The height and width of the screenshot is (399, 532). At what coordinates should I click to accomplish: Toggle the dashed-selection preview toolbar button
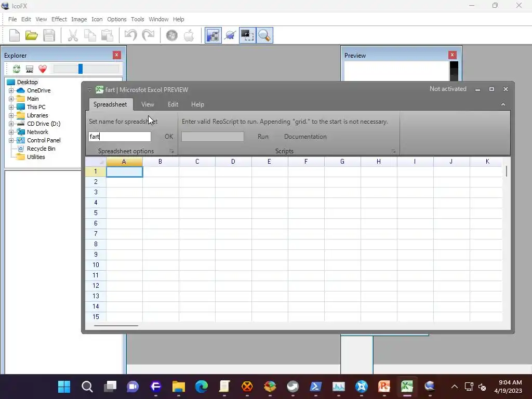coord(248,35)
